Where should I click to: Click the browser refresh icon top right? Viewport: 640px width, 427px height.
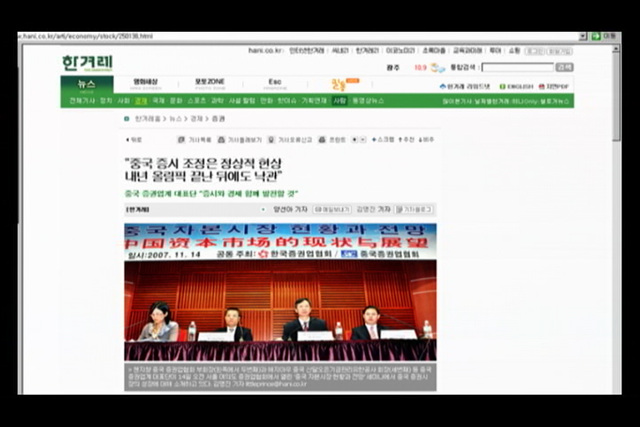pyautogui.click(x=594, y=35)
